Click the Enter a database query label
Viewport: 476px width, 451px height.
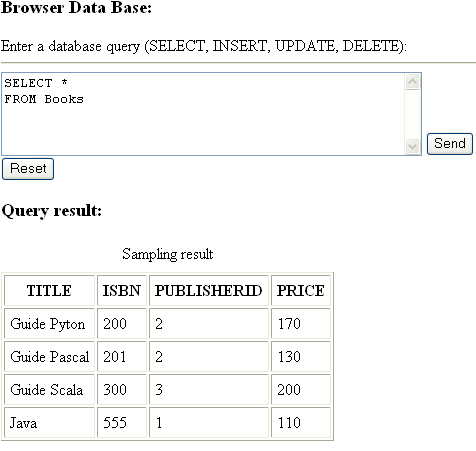[204, 46]
